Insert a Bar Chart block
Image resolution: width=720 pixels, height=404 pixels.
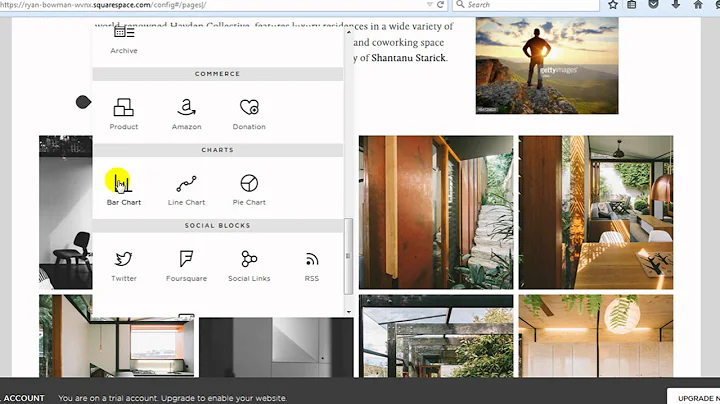(124, 190)
